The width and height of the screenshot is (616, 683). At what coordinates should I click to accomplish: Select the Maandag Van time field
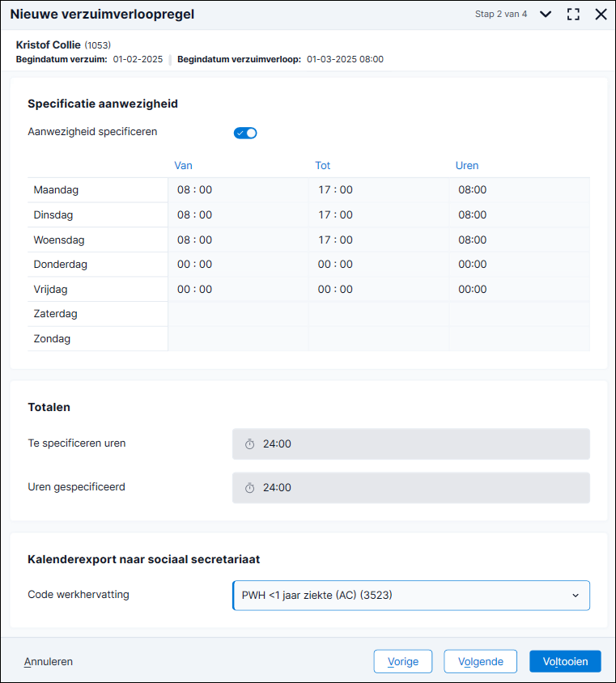click(x=238, y=190)
